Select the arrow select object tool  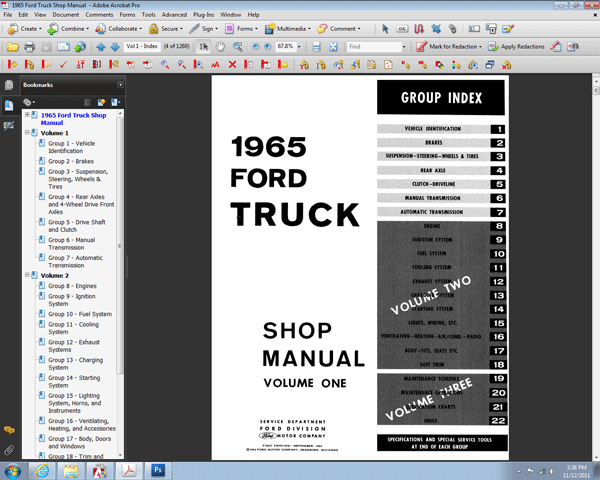385,29
